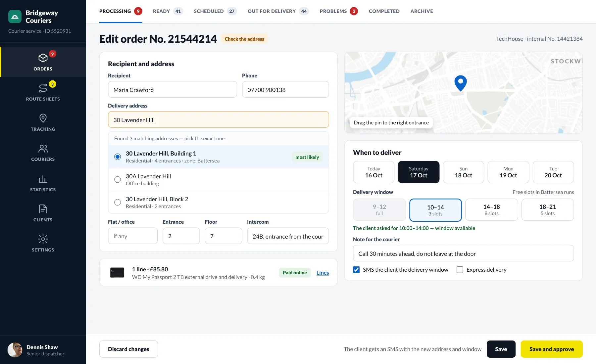Viewport: 596px width, 364px height.
Task: Click the Note for the courier field
Action: coord(464,253)
